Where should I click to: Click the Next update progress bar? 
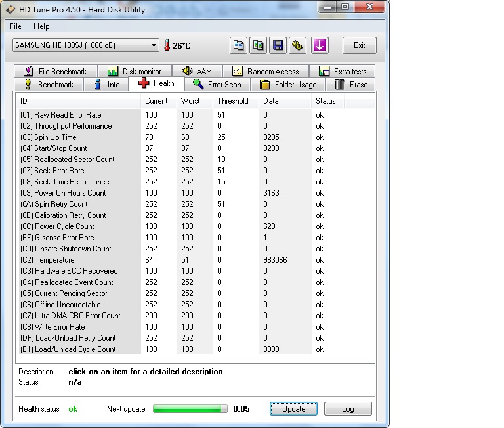[x=190, y=409]
